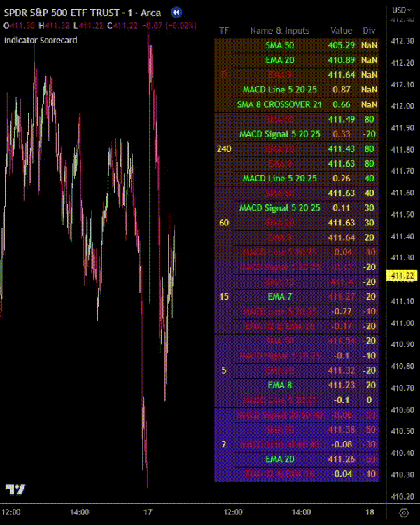The image size is (420, 525).
Task: Click the highlighted 411.22 current price label
Action: [402, 276]
